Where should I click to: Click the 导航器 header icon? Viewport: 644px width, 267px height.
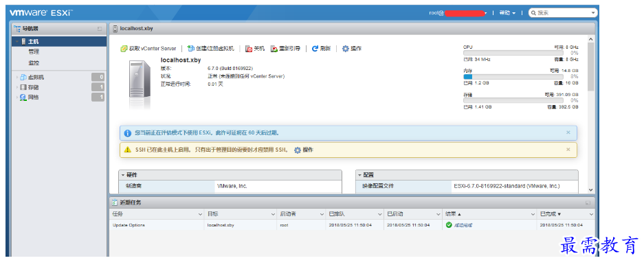tap(17, 29)
